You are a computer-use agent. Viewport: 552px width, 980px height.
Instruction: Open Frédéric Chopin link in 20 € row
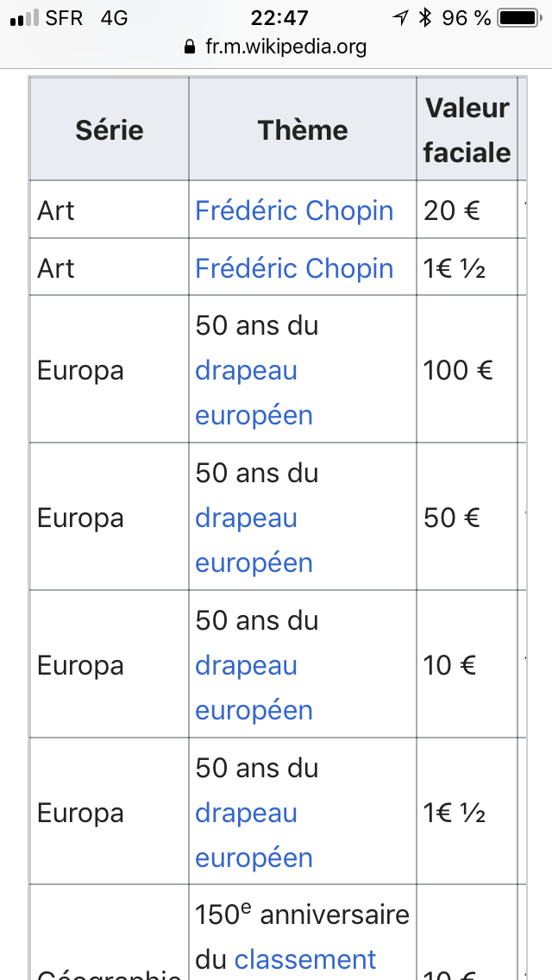(x=294, y=210)
